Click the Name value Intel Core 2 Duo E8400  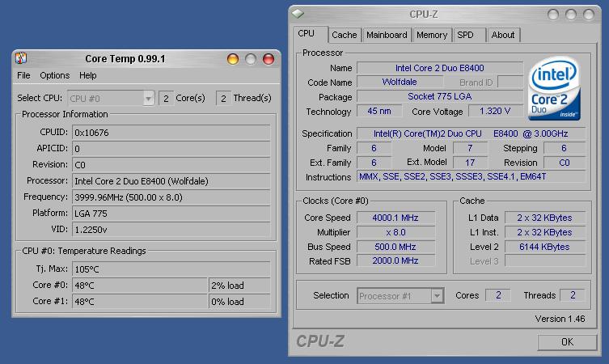[440, 68]
